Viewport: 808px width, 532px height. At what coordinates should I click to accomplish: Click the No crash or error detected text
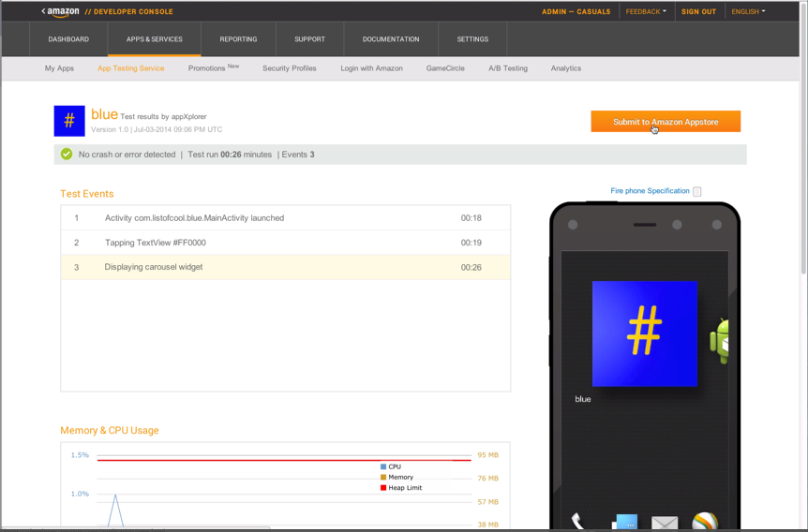pyautogui.click(x=127, y=155)
